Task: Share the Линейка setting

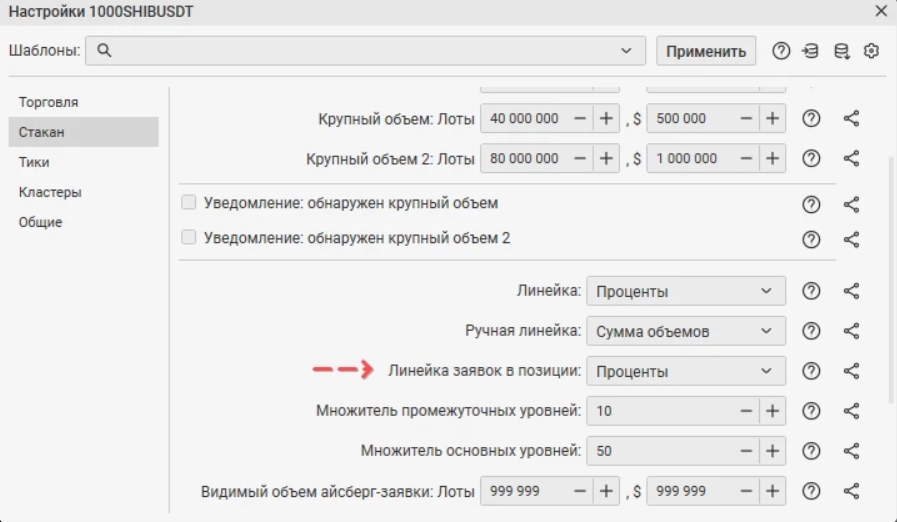Action: pos(851,291)
